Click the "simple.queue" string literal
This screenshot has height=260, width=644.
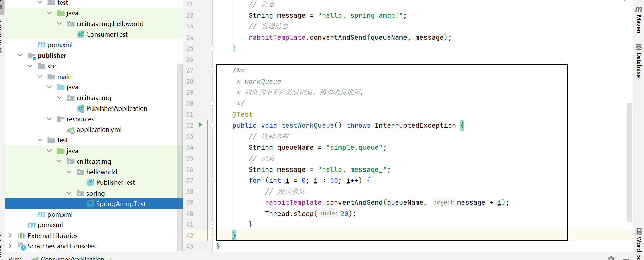354,147
